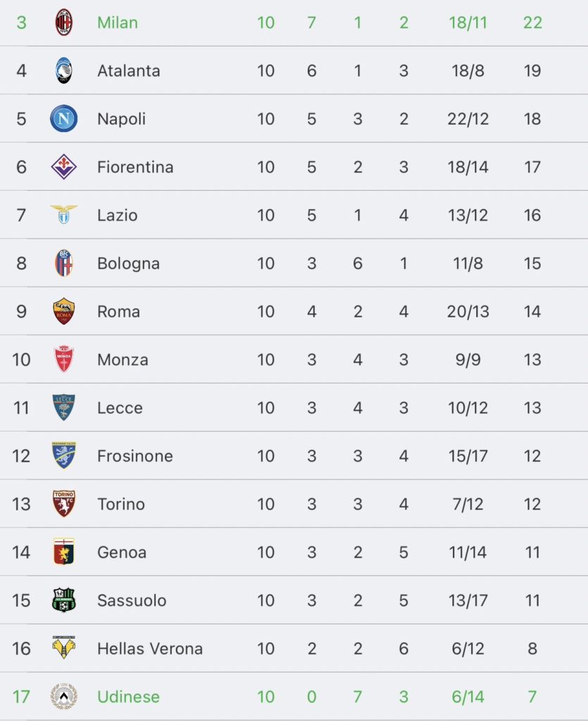Tap the Atalanta team logo

[64, 70]
